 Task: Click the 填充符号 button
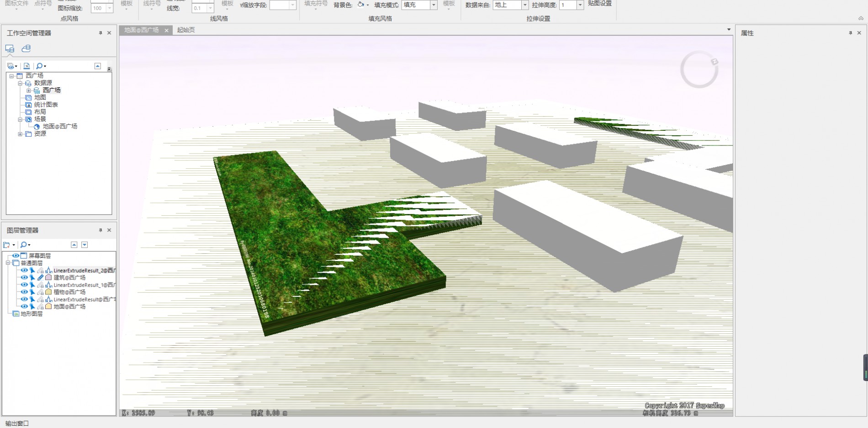tap(316, 4)
